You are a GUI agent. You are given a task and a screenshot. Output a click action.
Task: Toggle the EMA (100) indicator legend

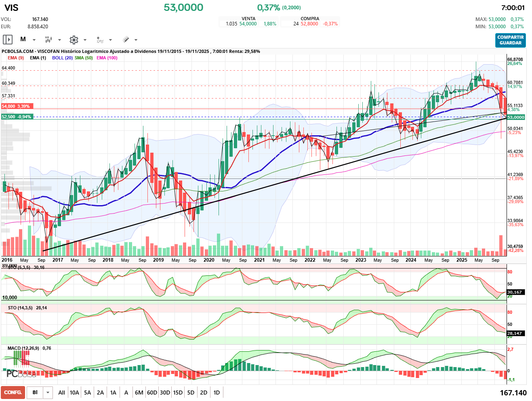(107, 58)
